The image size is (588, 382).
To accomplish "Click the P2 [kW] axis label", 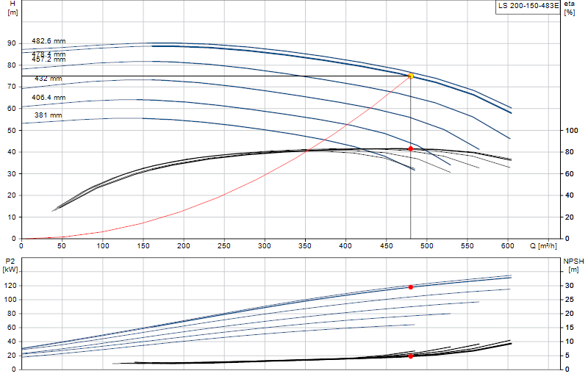I will (x=10, y=265).
